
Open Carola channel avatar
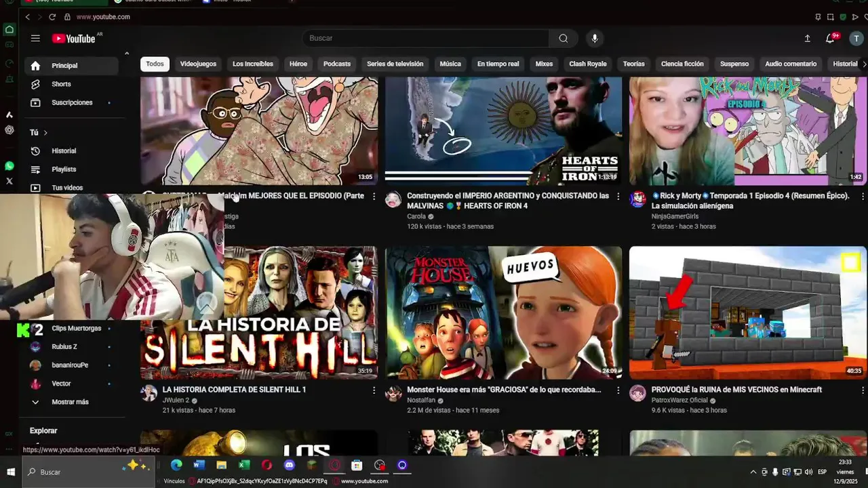[393, 199]
